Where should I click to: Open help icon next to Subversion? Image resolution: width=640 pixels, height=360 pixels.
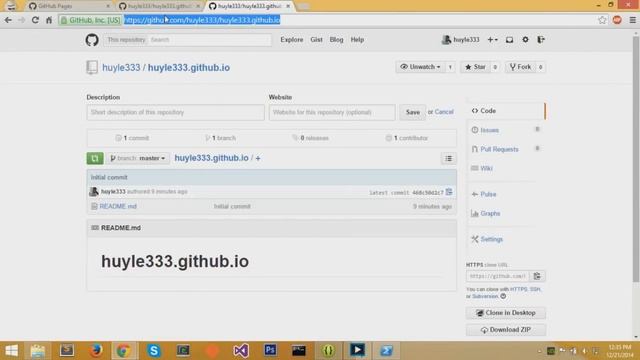[x=503, y=296]
